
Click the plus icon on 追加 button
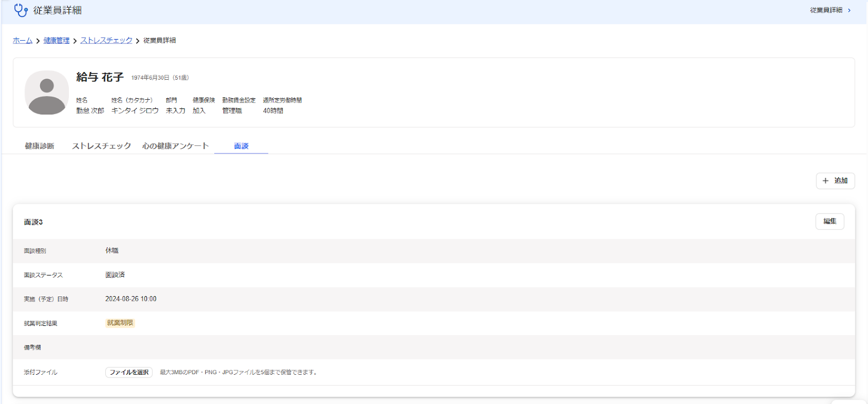(x=826, y=181)
